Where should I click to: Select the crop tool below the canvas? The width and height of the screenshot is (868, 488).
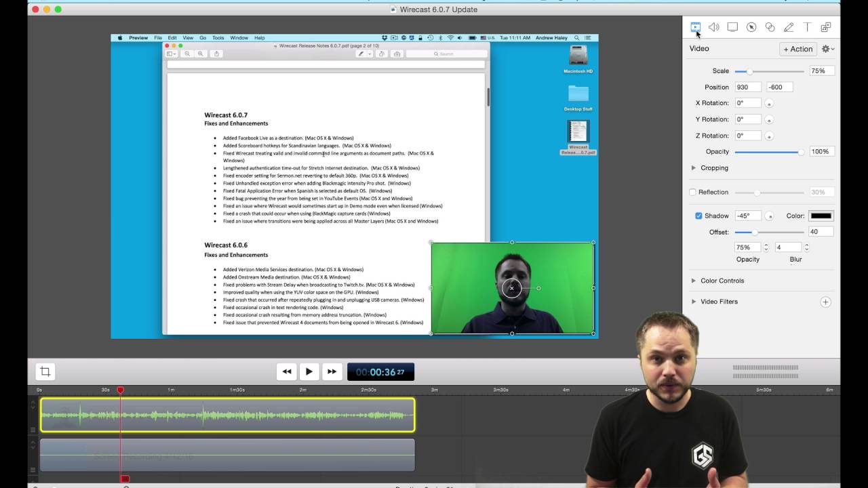[45, 371]
